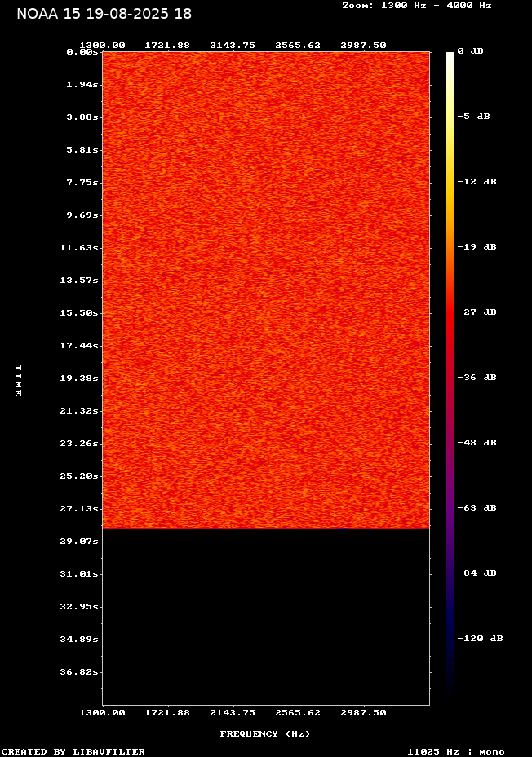Select '2143.75' on the top frequency axis

coord(233,45)
